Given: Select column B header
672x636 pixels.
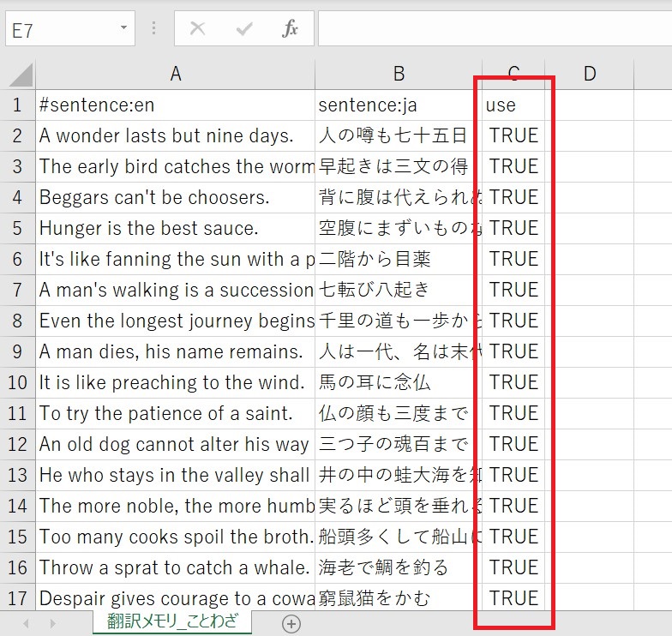Looking at the screenshot, I should point(399,75).
